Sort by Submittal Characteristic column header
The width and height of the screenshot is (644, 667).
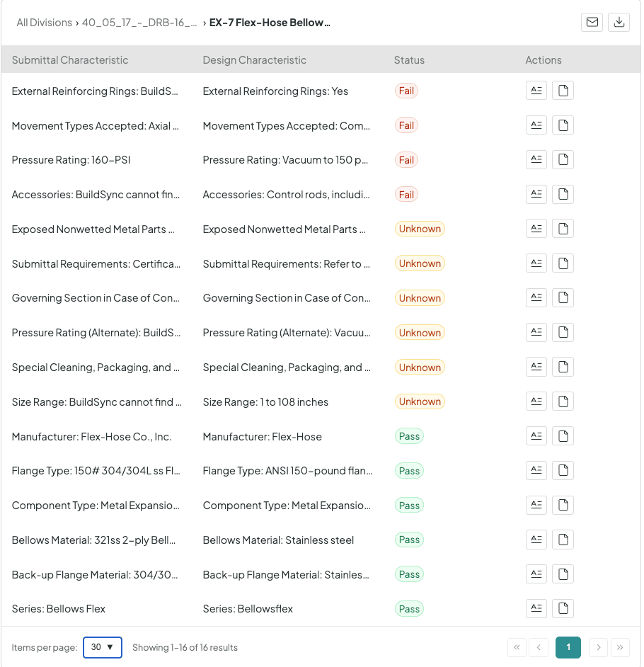pos(70,60)
